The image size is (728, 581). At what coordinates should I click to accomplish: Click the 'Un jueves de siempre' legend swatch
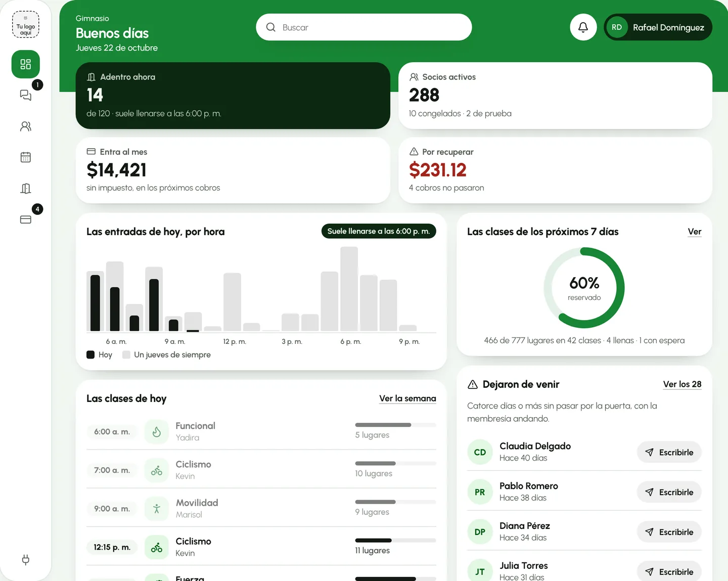tap(126, 354)
